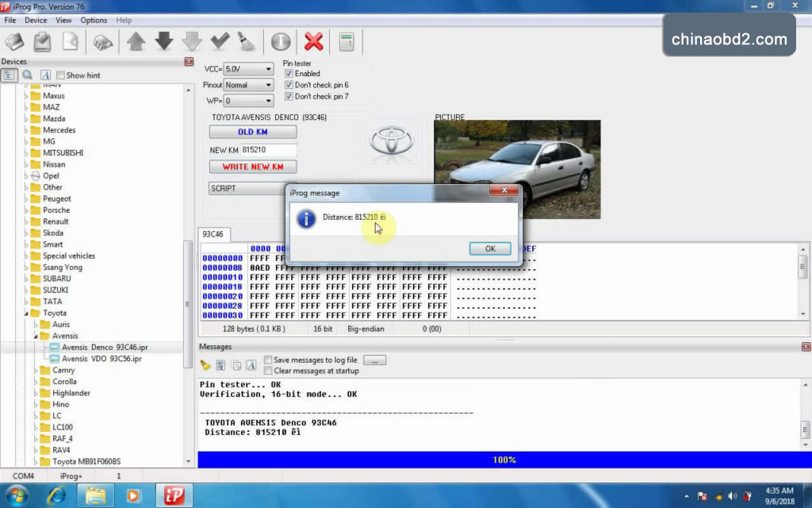812x508 pixels.
Task: Open the media player taskbar icon
Action: click(132, 495)
